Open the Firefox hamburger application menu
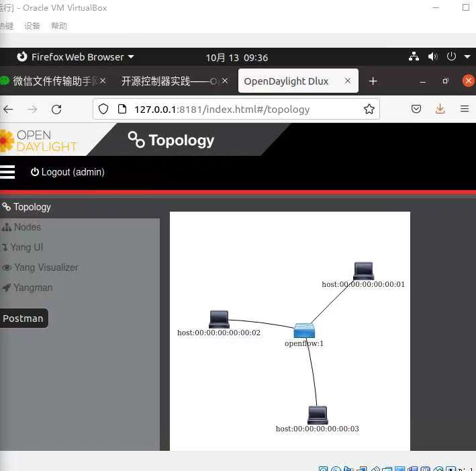 [x=465, y=109]
